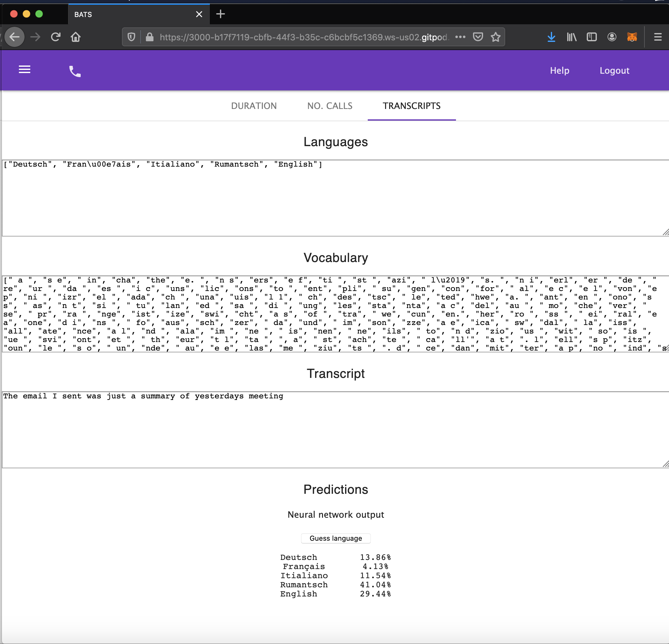
Task: Save page to Pocket icon
Action: pos(477,37)
